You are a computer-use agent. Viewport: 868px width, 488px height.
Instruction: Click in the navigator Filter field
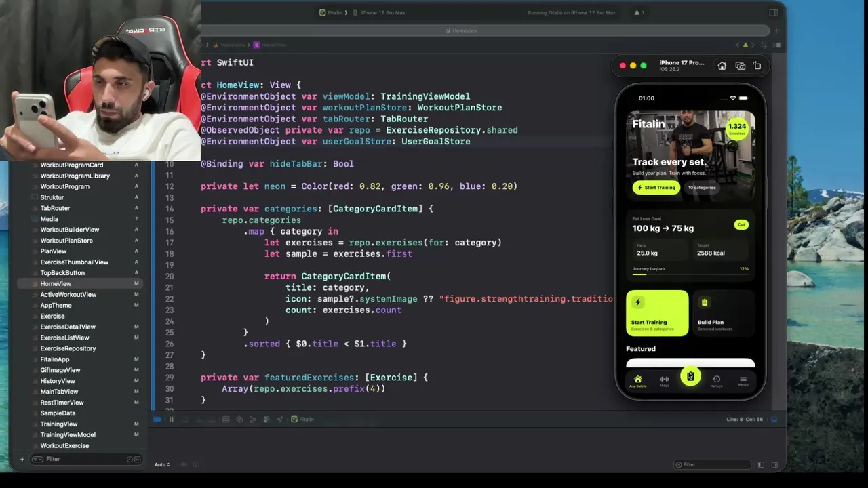pos(85,459)
